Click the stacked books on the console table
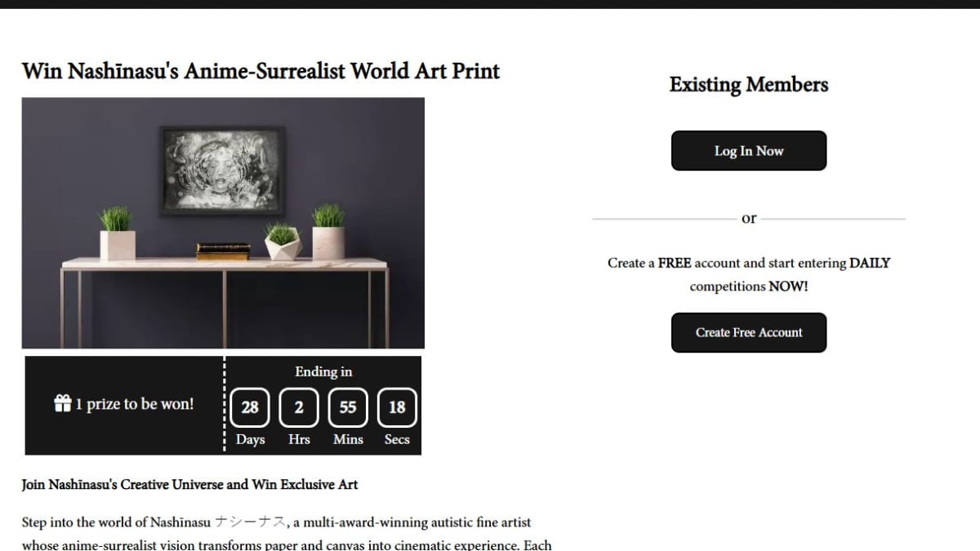The width and height of the screenshot is (980, 551). (223, 251)
